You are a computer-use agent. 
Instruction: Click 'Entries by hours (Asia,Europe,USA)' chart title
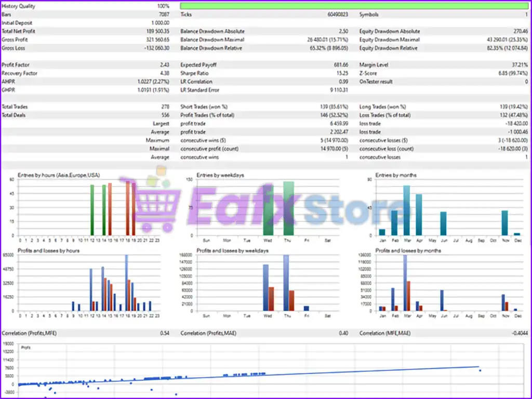pos(59,176)
